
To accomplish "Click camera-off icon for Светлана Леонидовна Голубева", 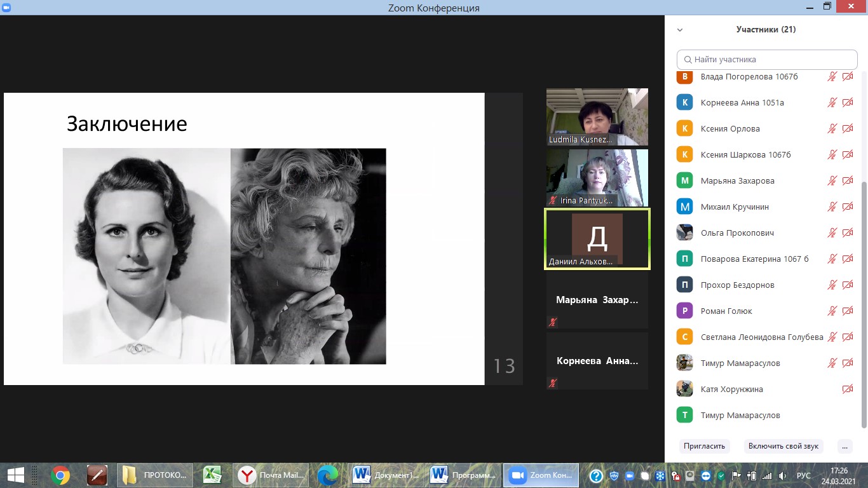I will 848,337.
